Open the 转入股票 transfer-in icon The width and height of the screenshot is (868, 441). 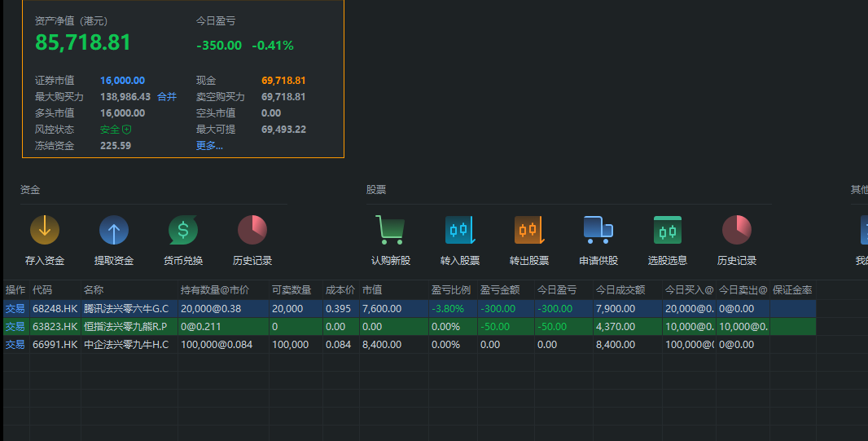click(x=459, y=229)
